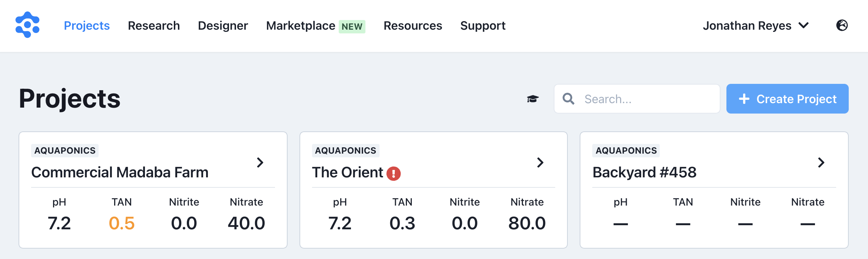
Task: Open the Support page
Action: pos(483,26)
